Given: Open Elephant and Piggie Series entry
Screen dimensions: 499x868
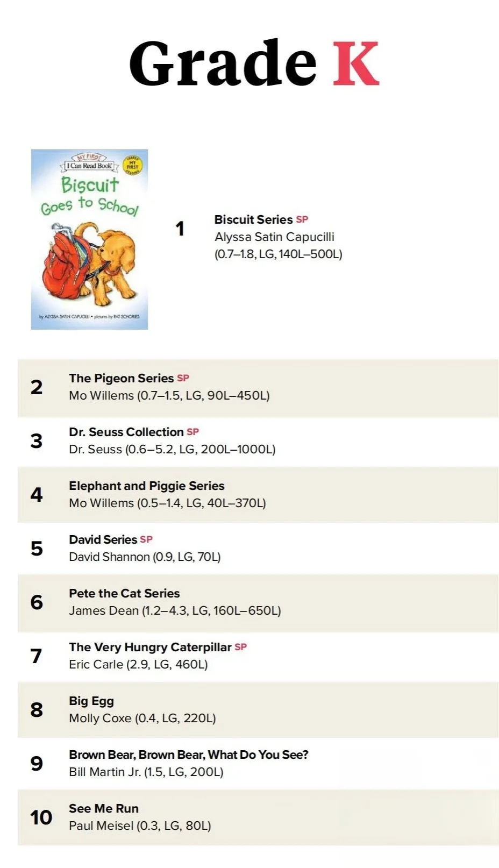Looking at the screenshot, I should click(x=258, y=495).
